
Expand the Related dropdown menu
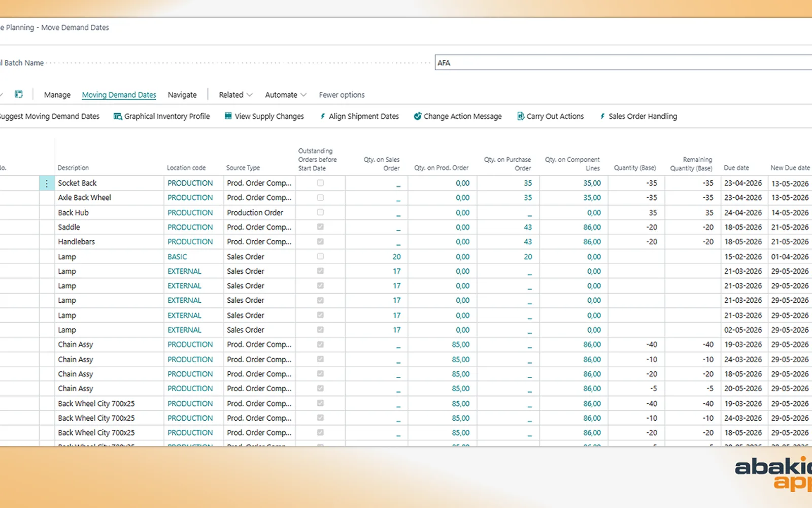235,95
